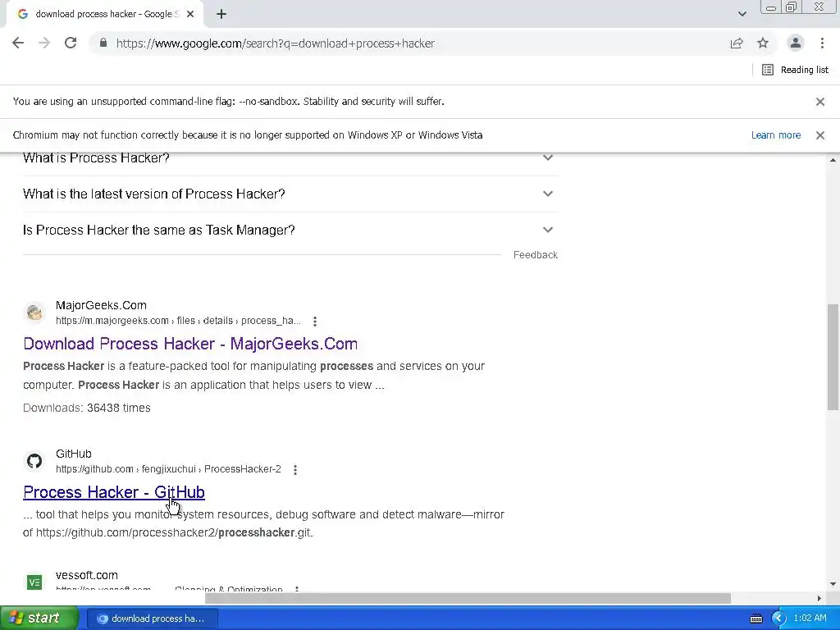
Task: Click the GitHub octocat favicon
Action: (34, 461)
